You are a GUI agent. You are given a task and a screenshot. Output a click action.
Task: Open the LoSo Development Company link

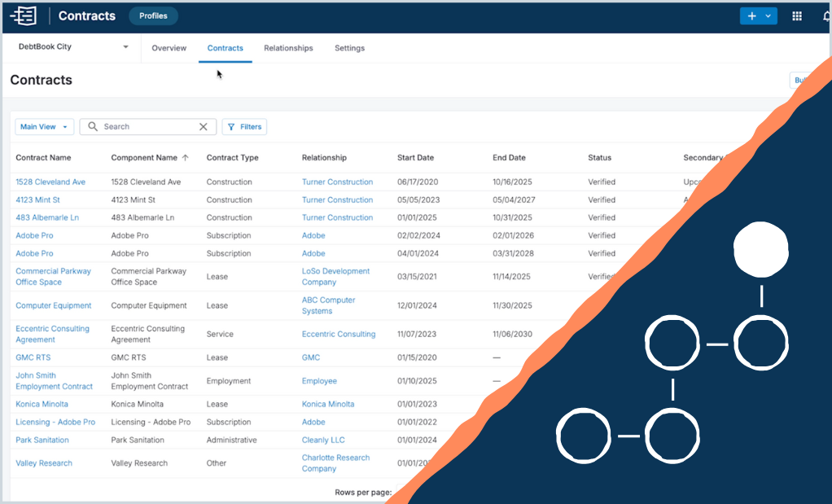335,277
